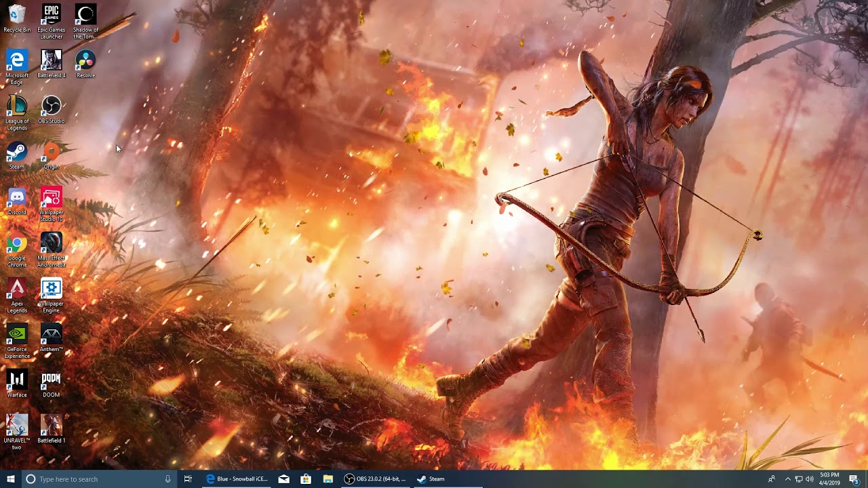This screenshot has width=868, height=488.
Task: Select Shadow of the Tomb Raider shortcut
Action: 85,22
